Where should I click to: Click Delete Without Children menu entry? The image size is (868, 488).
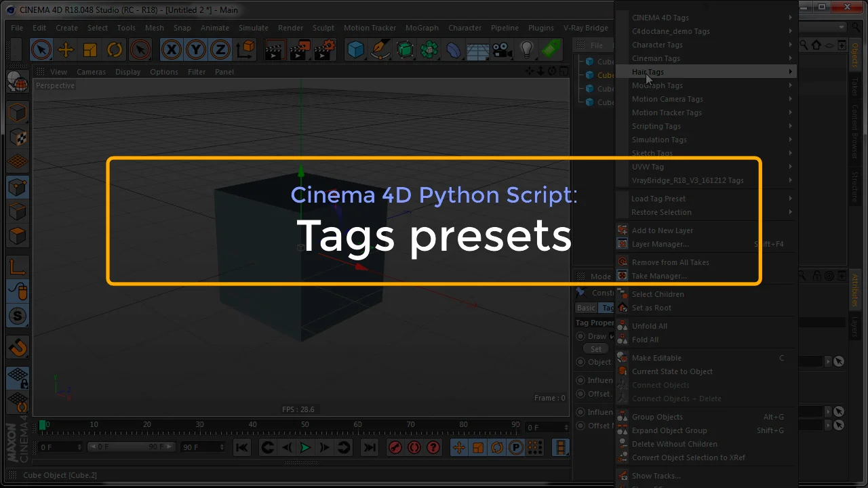674,444
